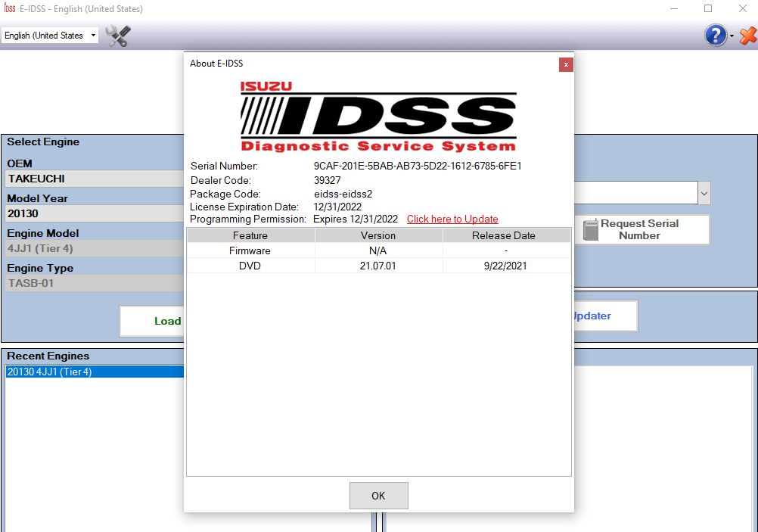Image resolution: width=758 pixels, height=532 pixels.
Task: Click the E-IDSS app icon in title bar
Action: click(x=9, y=9)
